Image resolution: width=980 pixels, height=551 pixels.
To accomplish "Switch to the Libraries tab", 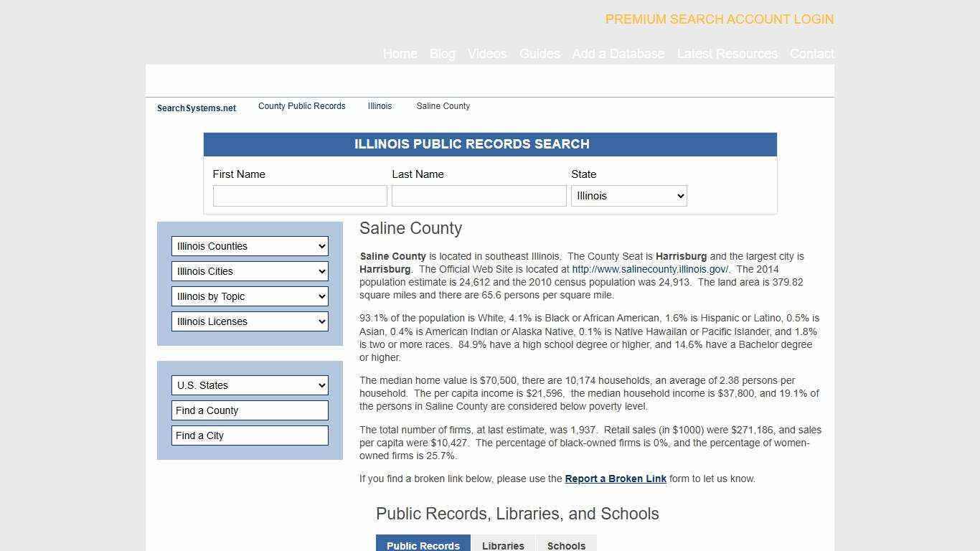I will [502, 545].
